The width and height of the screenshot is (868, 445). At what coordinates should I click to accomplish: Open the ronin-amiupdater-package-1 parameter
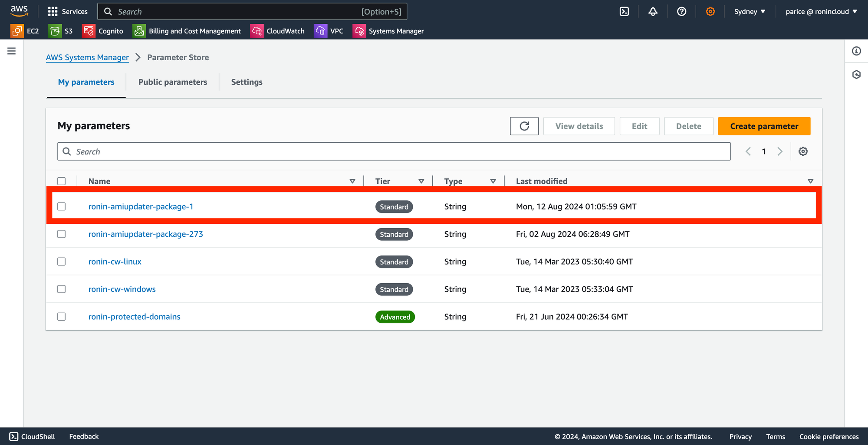pyautogui.click(x=141, y=207)
